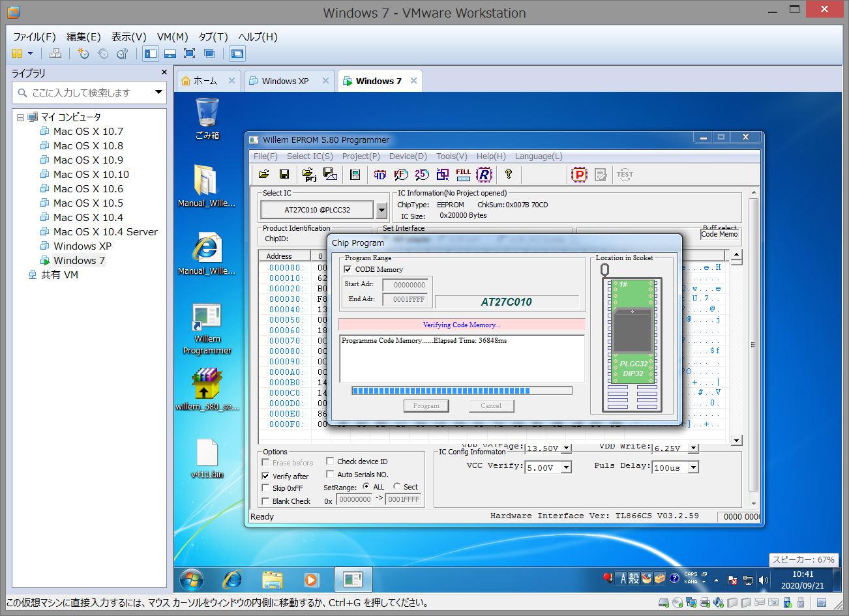This screenshot has height=616, width=849.
Task: Collapse the マイ コンピュータ tree node
Action: (x=20, y=117)
